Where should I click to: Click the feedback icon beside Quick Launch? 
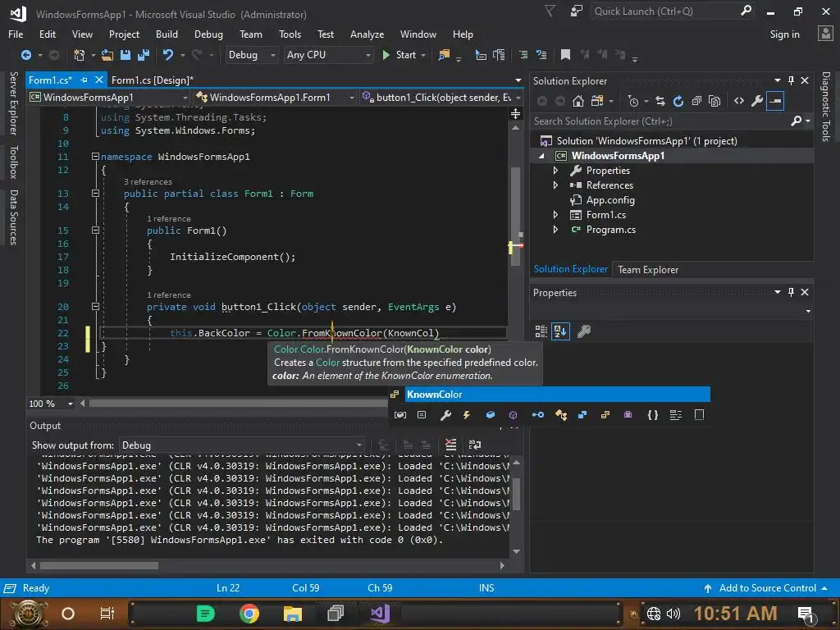577,11
